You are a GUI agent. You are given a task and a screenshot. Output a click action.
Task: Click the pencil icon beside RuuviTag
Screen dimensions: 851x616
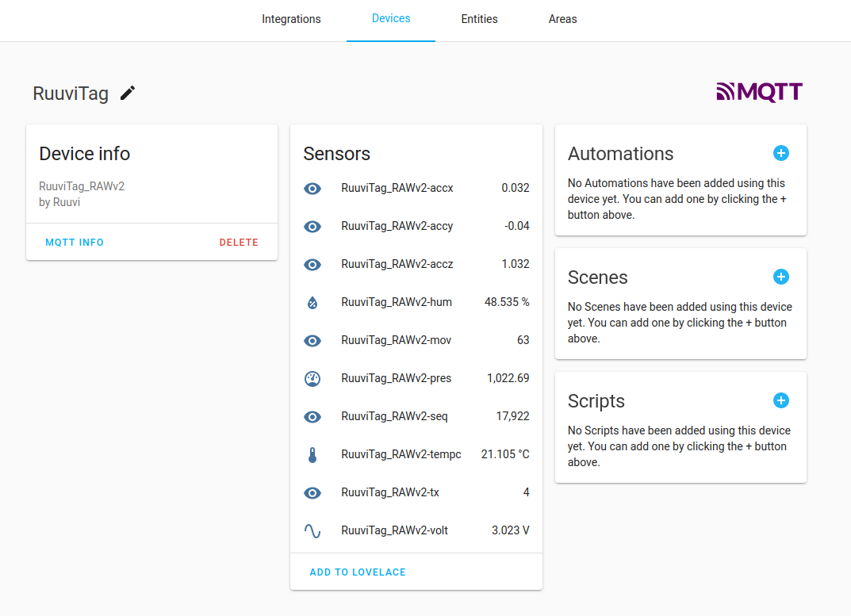pos(128,94)
